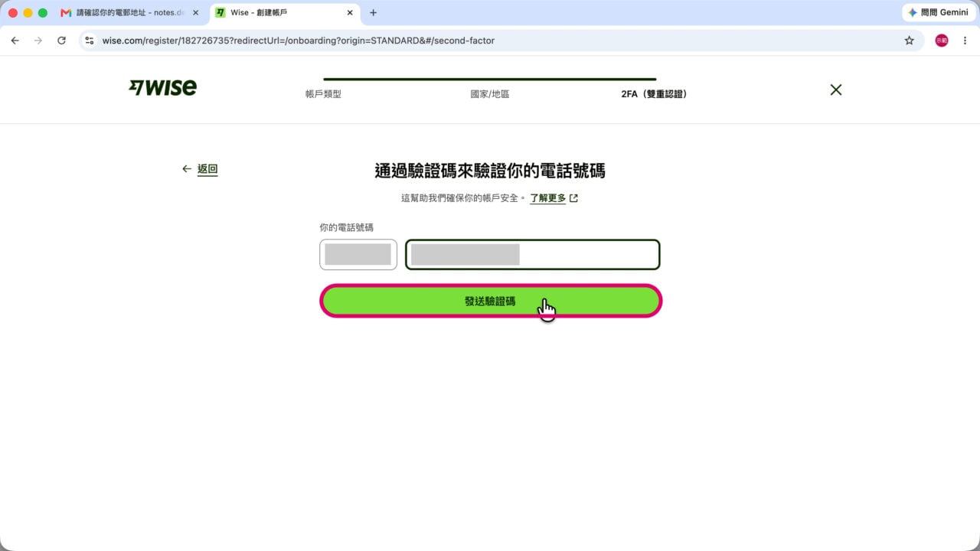Select the Wise 創建帳戶 tab
The width and height of the screenshot is (980, 551).
coord(284,13)
